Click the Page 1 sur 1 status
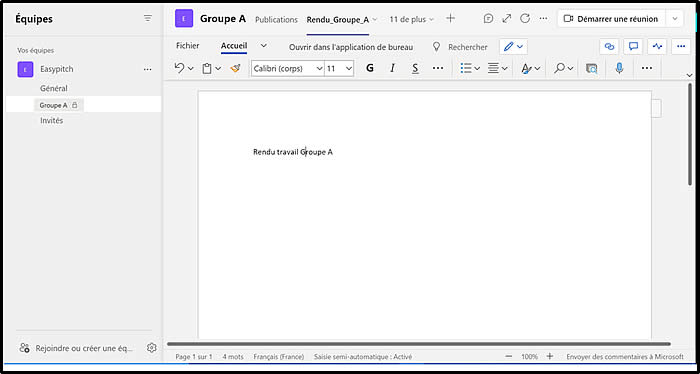 (194, 357)
